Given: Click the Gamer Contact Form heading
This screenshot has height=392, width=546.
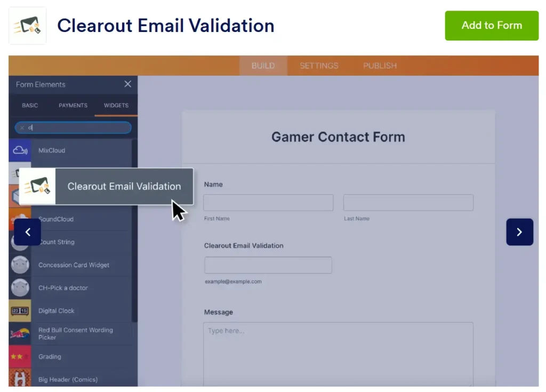Looking at the screenshot, I should coord(338,137).
